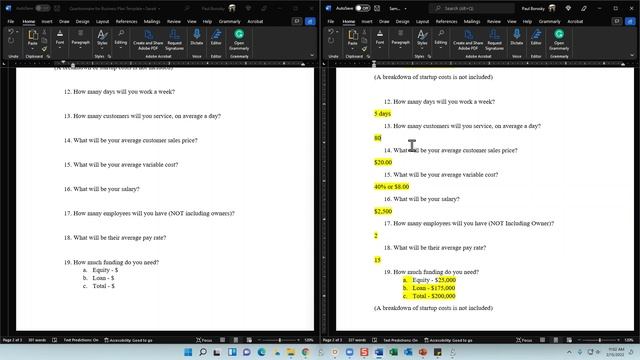This screenshot has height=360, width=640.
Task: Switch to Review tab in right window
Action: click(493, 21)
